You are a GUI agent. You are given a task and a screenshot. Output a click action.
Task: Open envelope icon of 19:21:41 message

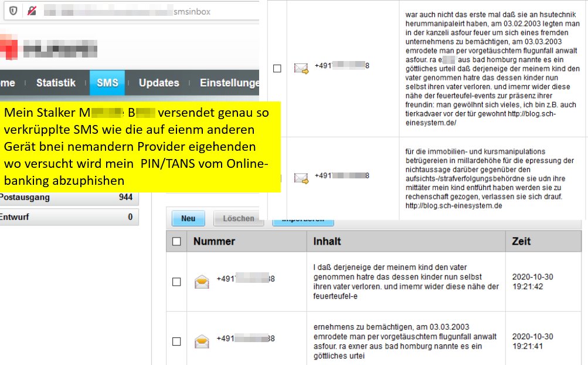point(202,340)
